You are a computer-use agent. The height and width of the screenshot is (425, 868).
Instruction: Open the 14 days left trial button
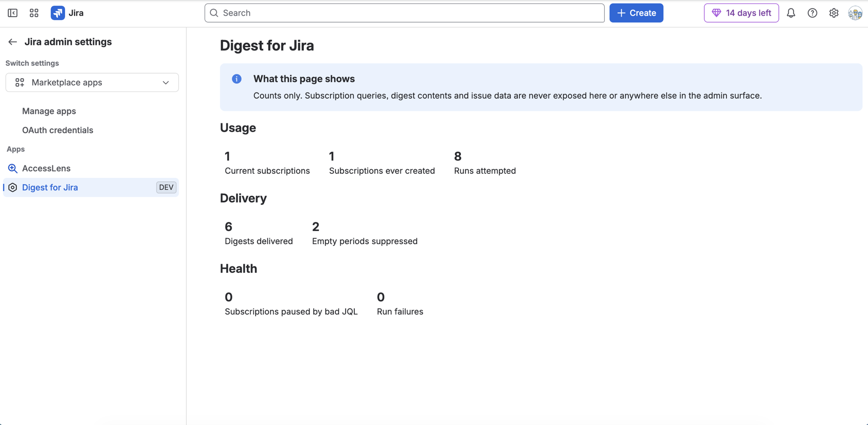click(741, 13)
